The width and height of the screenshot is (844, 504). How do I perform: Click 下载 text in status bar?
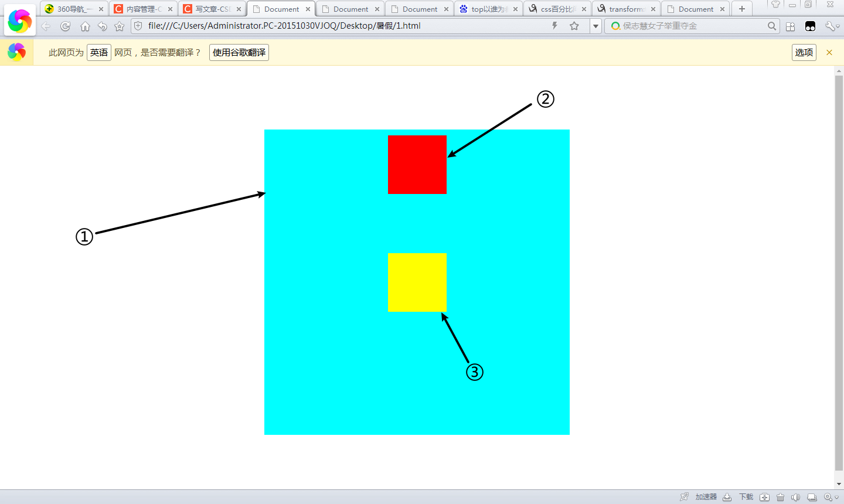[x=746, y=497]
